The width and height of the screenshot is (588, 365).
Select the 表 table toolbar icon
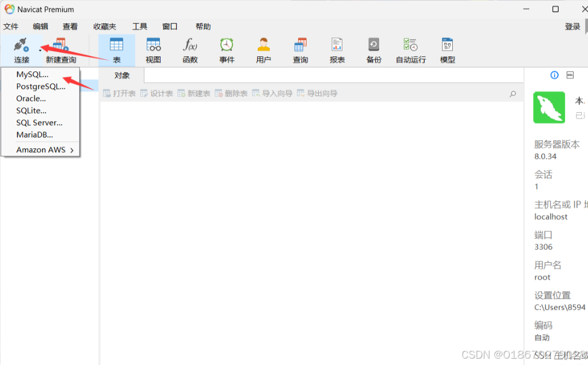(x=116, y=45)
